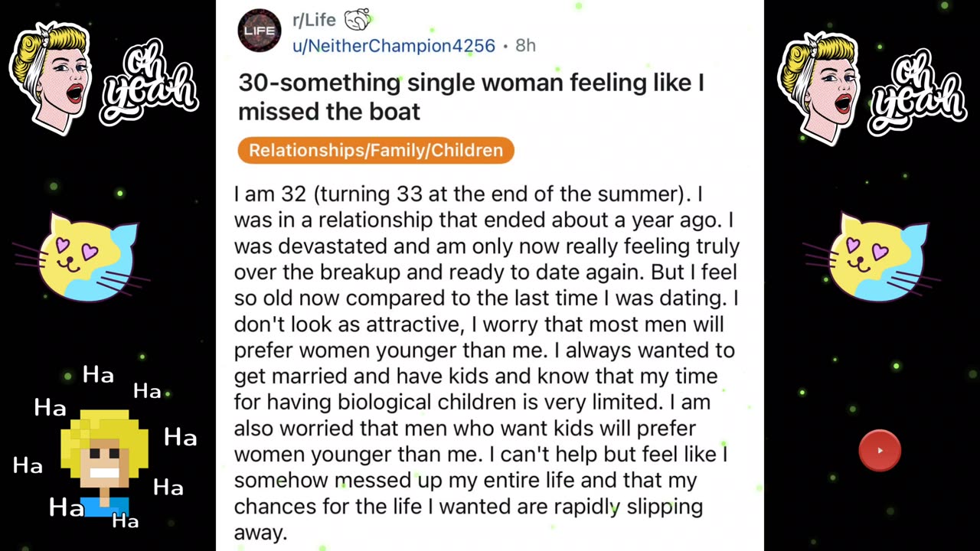Open the r/Life subreddit name

coord(314,20)
